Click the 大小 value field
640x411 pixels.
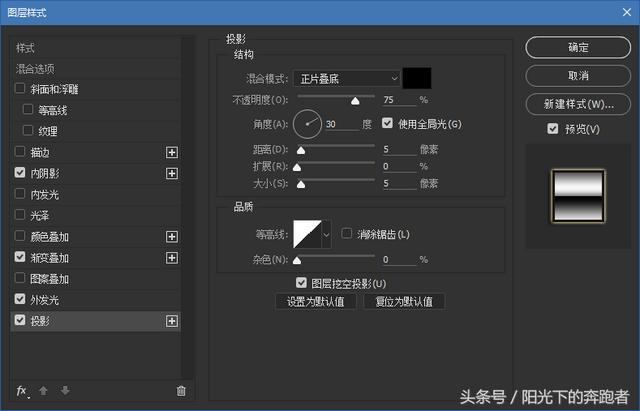point(399,184)
